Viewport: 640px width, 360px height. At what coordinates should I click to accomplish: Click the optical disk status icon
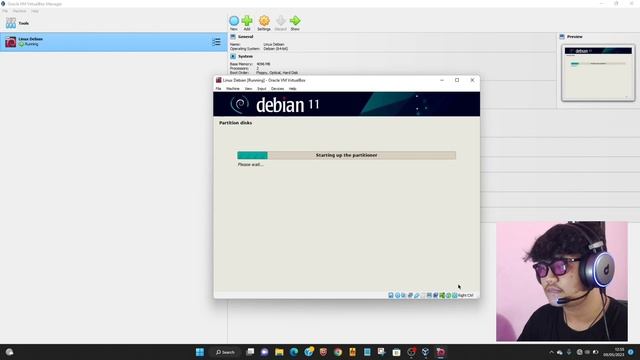click(x=398, y=295)
